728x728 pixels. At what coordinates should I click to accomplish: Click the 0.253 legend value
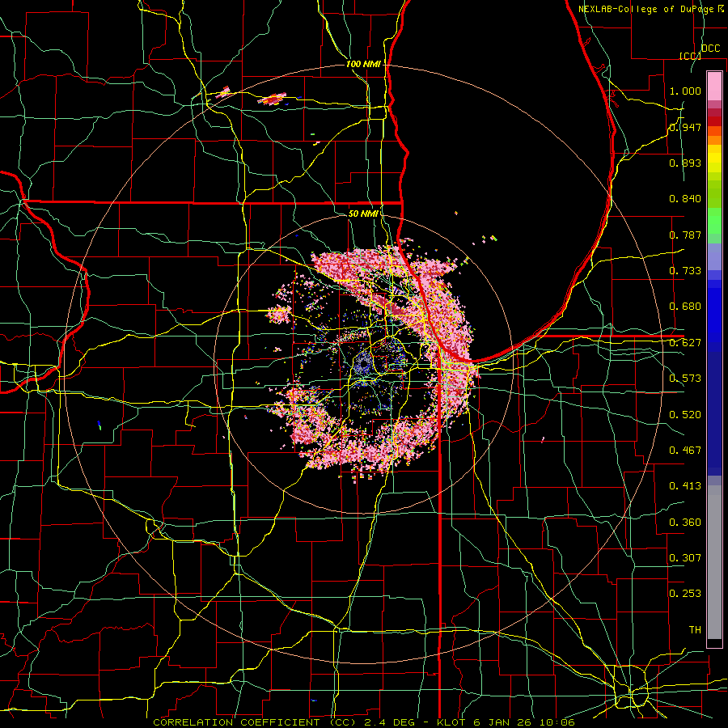point(685,594)
